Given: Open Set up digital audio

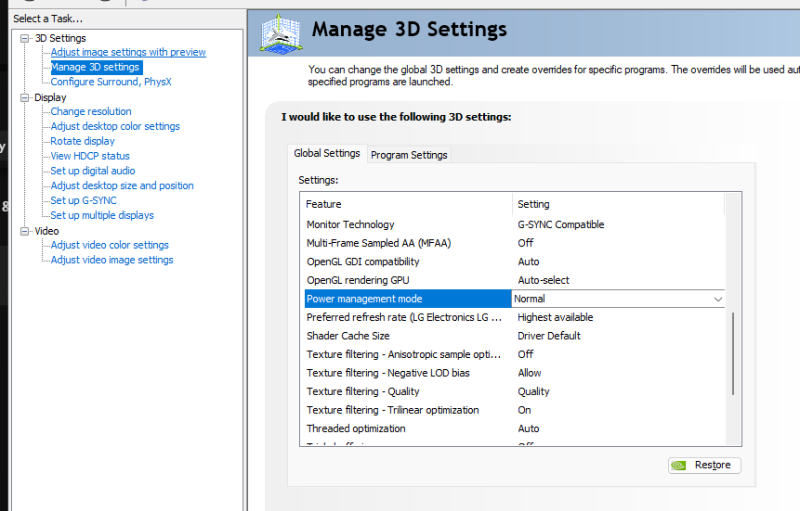Looking at the screenshot, I should coord(93,170).
